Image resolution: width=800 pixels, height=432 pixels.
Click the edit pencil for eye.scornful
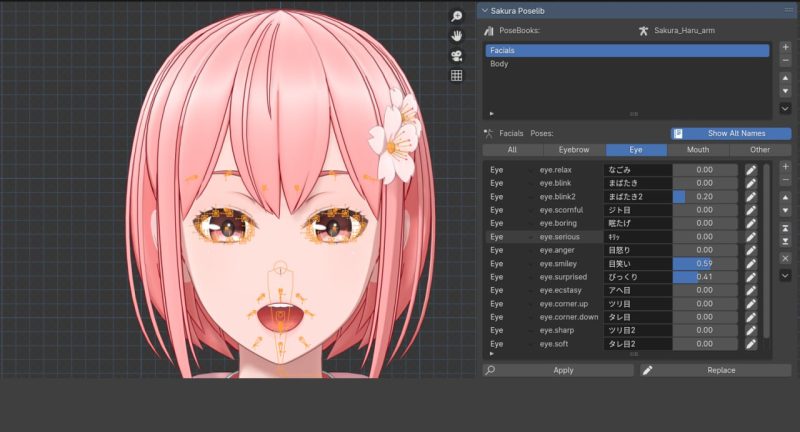click(x=751, y=210)
